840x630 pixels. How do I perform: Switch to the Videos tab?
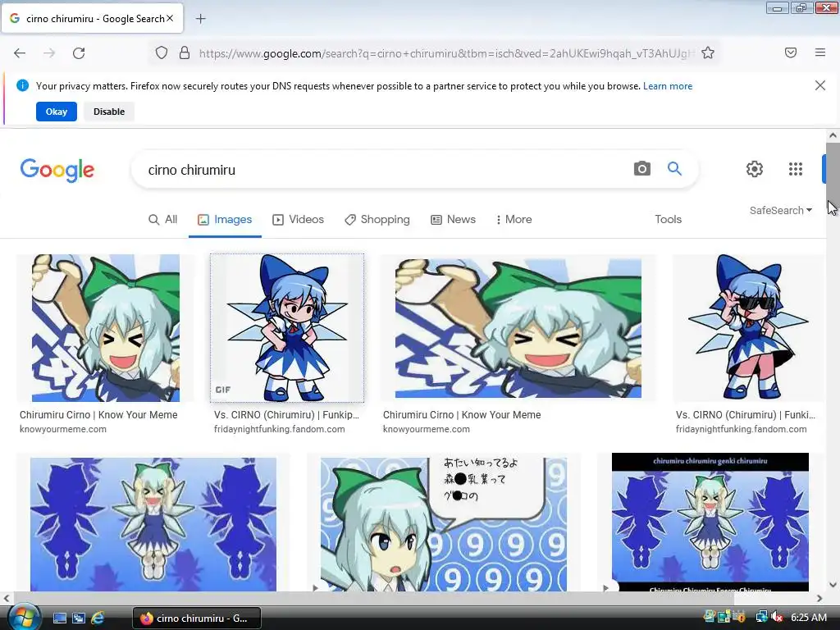tap(299, 220)
